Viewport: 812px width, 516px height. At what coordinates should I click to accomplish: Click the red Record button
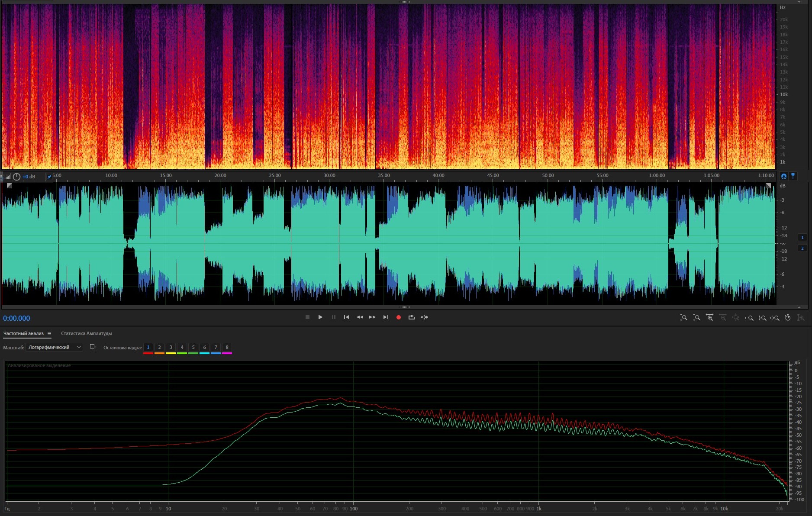tap(398, 317)
